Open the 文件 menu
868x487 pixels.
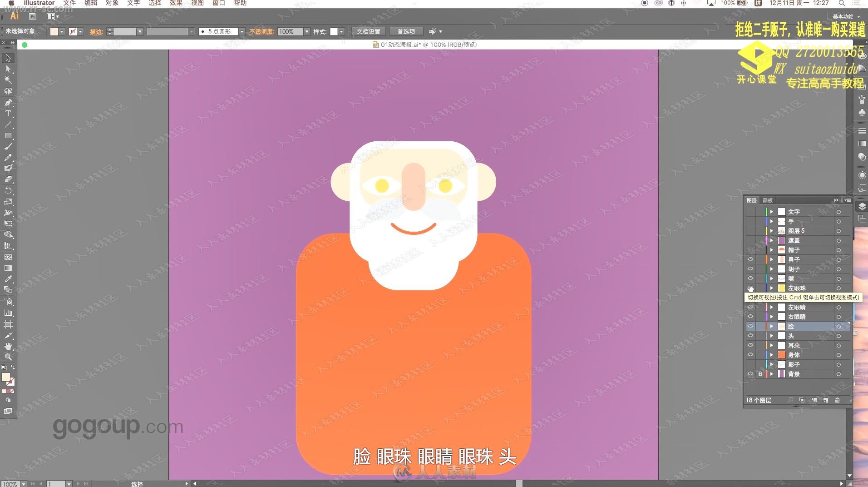coord(69,3)
